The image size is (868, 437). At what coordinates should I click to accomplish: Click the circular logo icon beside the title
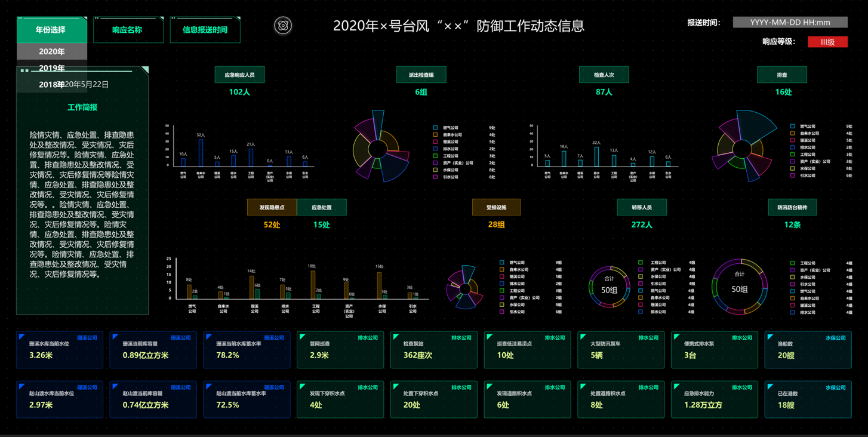click(283, 26)
